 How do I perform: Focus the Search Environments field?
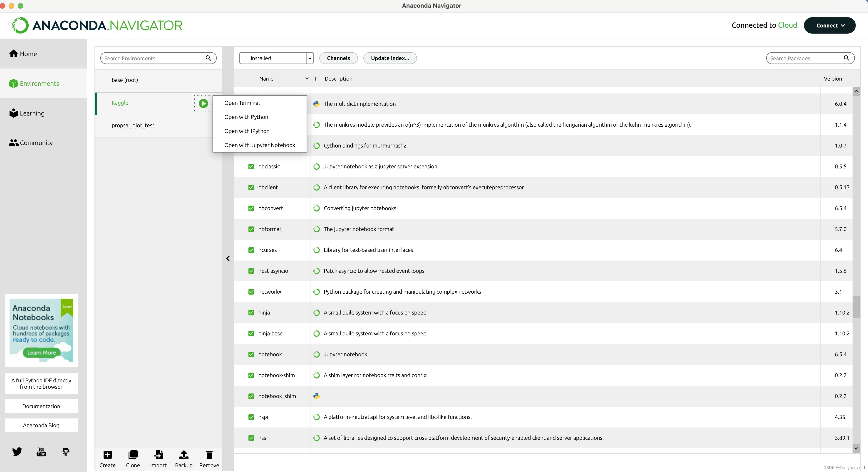coord(158,58)
